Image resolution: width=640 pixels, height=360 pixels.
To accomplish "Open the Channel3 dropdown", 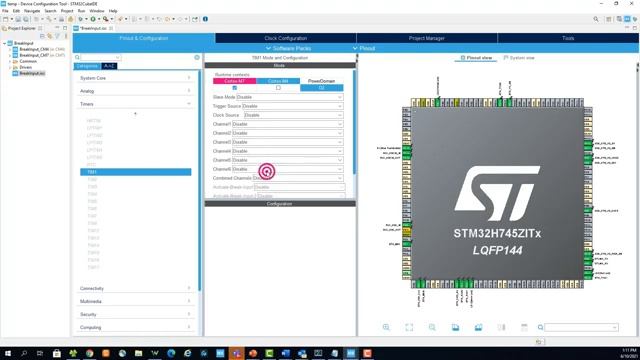I will tap(287, 142).
